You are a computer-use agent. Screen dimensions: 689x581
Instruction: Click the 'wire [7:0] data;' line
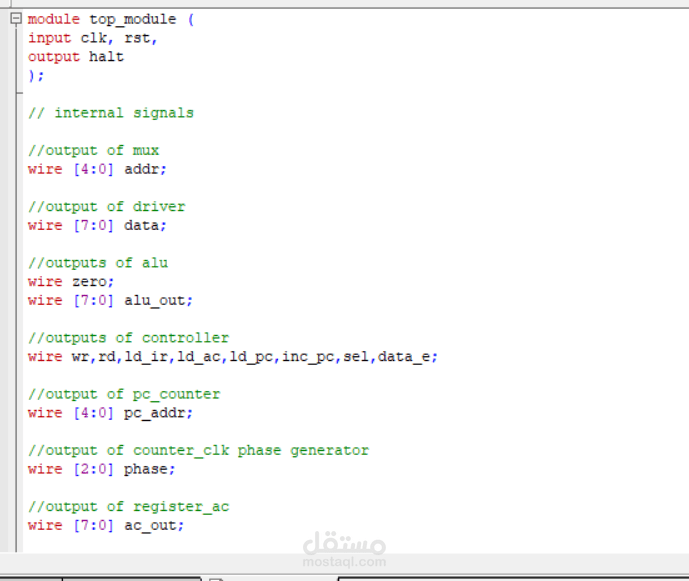tap(97, 225)
